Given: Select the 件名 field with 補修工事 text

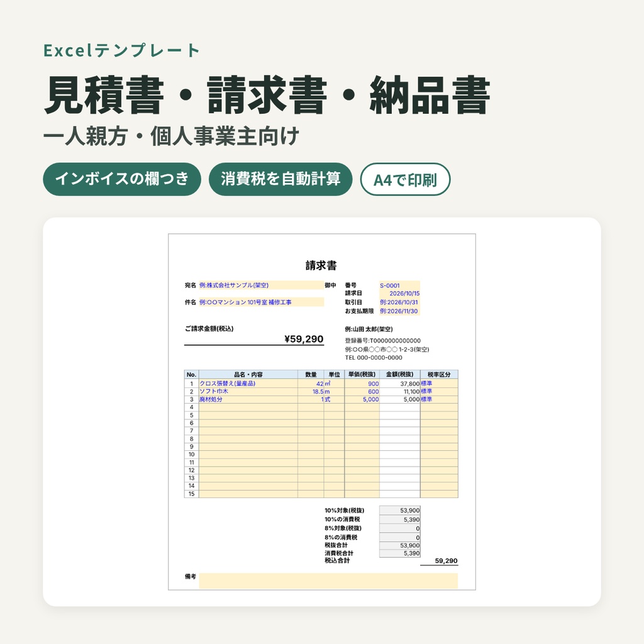Looking at the screenshot, I should point(261,303).
